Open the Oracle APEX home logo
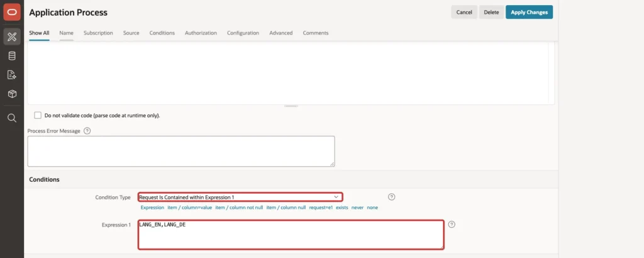This screenshot has width=644, height=258. click(x=12, y=13)
